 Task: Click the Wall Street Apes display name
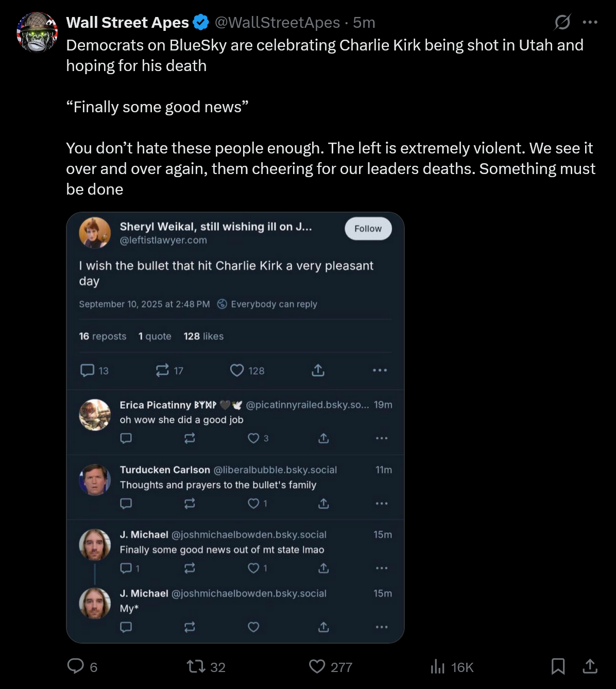tap(128, 23)
